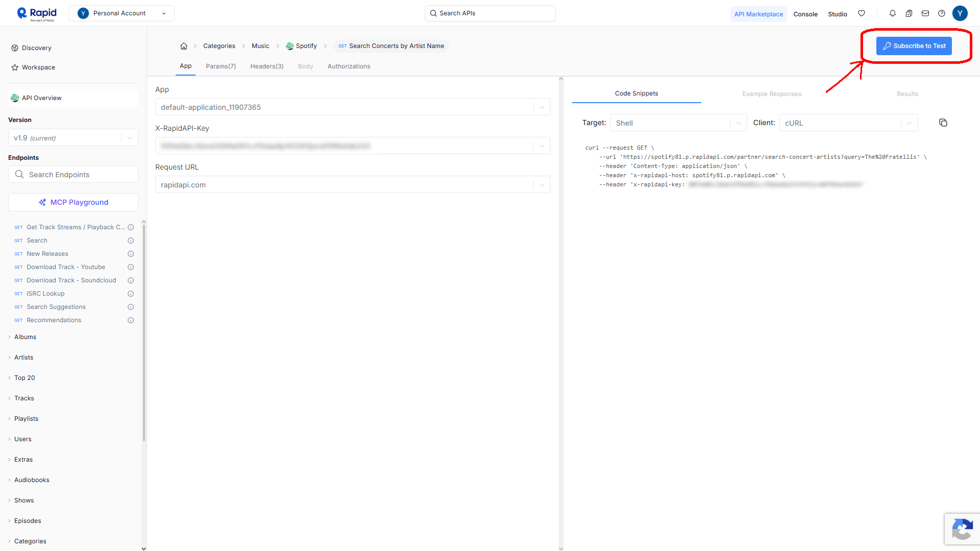The height and width of the screenshot is (551, 980).
Task: Click the documents icon in top bar
Action: (x=909, y=13)
